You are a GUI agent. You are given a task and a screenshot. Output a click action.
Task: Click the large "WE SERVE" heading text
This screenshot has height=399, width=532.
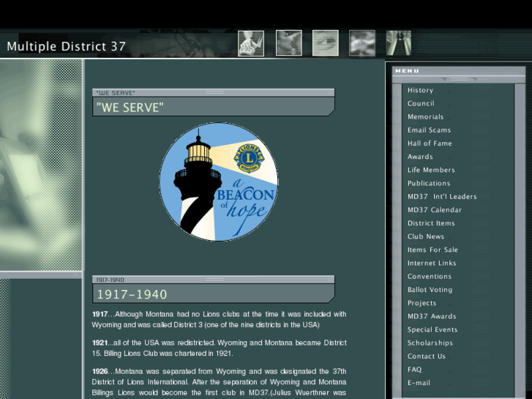click(130, 108)
